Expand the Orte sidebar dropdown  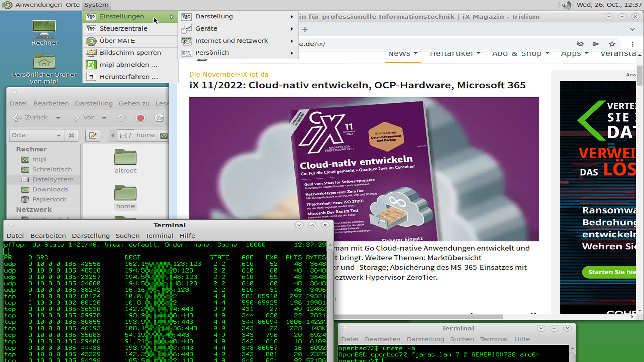59,135
